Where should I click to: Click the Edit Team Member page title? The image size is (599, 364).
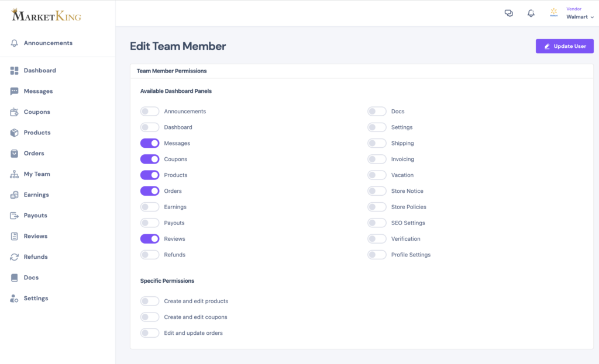[178, 46]
